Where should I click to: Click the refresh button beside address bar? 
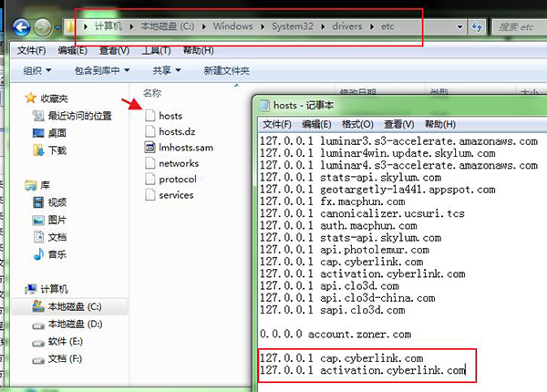[477, 26]
